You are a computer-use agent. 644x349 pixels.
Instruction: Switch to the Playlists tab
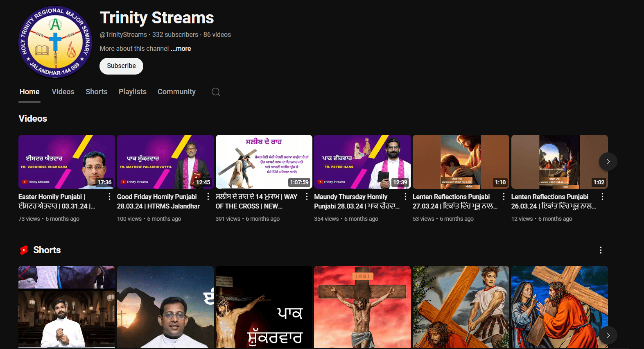point(133,92)
